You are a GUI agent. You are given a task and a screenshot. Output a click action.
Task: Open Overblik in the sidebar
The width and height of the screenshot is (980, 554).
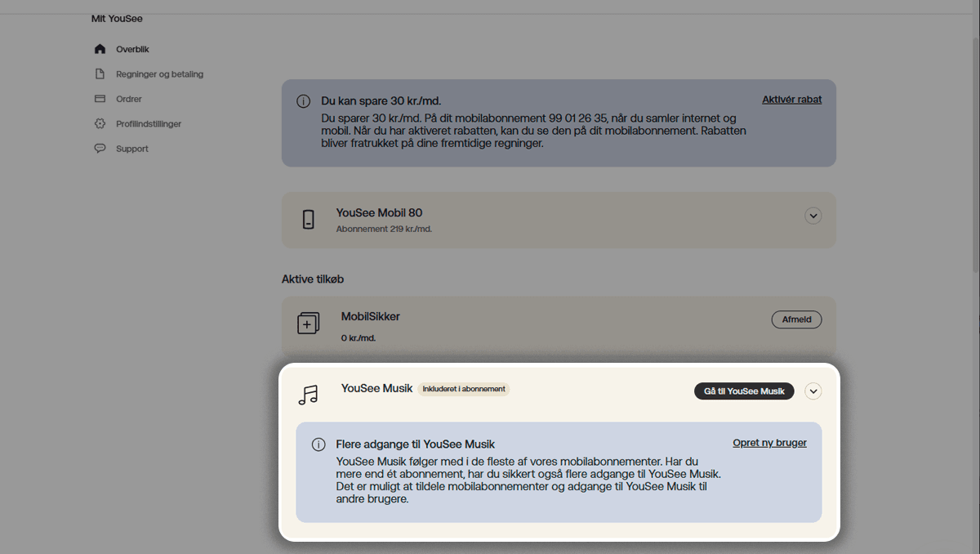coord(132,49)
